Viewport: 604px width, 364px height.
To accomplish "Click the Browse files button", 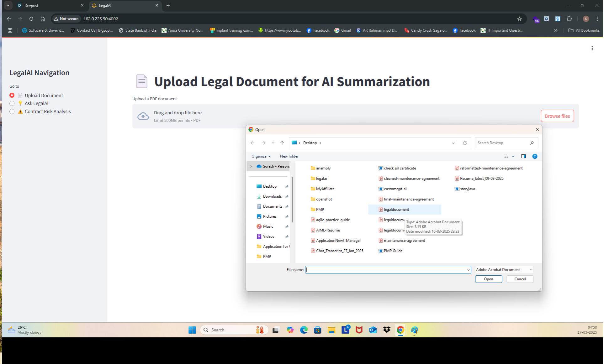I will pos(557,116).
